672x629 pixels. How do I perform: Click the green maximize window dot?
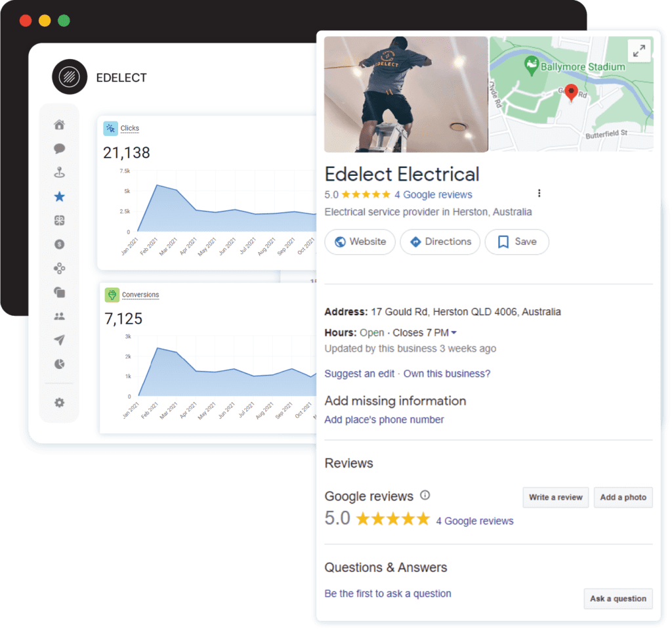(x=64, y=20)
